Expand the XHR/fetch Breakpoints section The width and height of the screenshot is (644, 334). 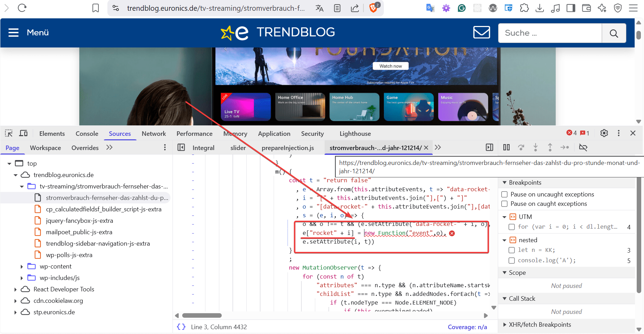coord(505,325)
